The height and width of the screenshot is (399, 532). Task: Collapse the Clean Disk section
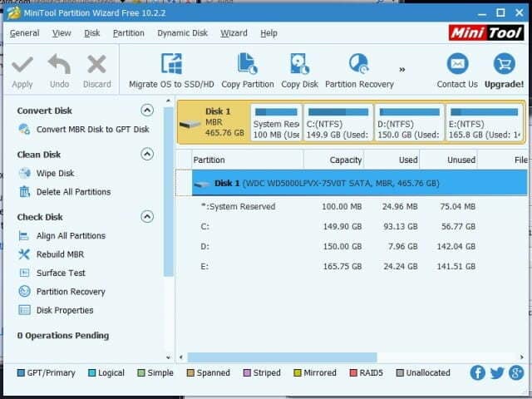click(147, 154)
